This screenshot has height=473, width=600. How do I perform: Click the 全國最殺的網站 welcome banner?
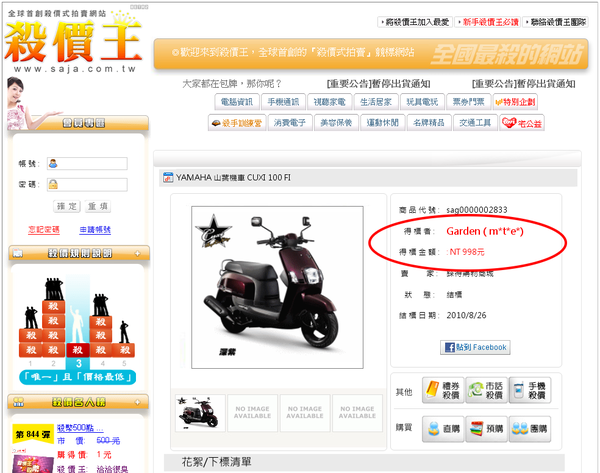(371, 54)
